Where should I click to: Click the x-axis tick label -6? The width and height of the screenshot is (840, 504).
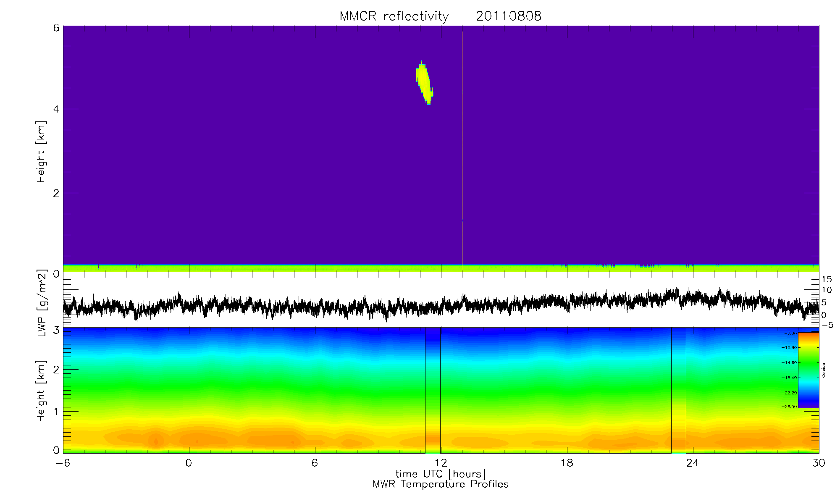click(62, 463)
